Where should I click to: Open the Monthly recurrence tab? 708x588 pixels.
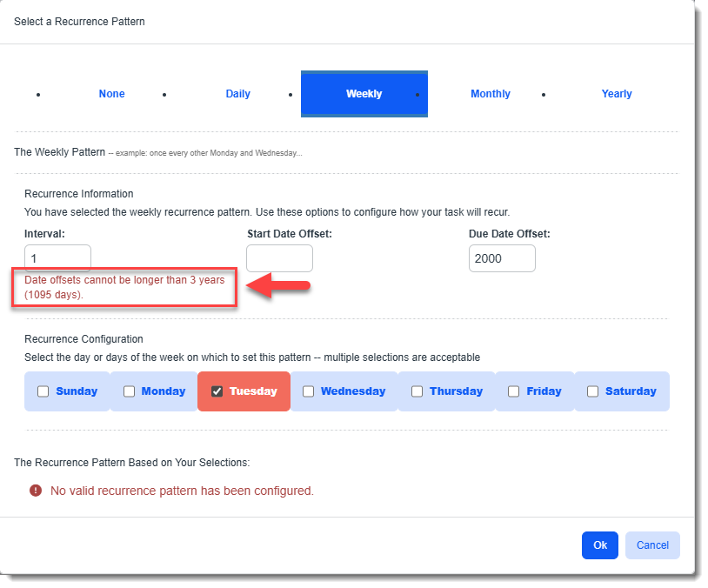click(x=490, y=94)
